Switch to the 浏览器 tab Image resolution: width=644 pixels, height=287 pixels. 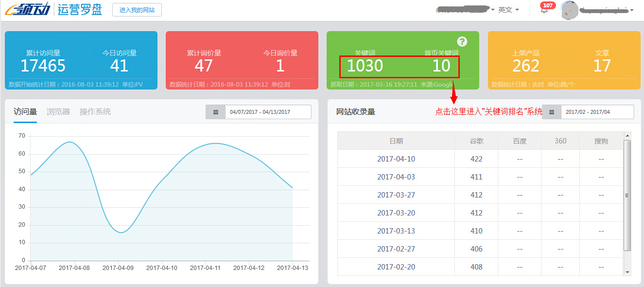click(57, 111)
